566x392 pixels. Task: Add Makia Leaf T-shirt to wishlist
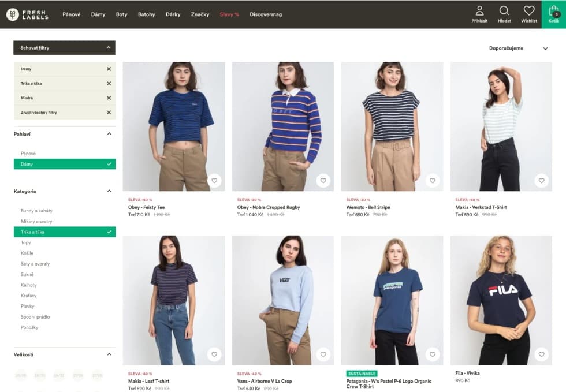pos(214,354)
